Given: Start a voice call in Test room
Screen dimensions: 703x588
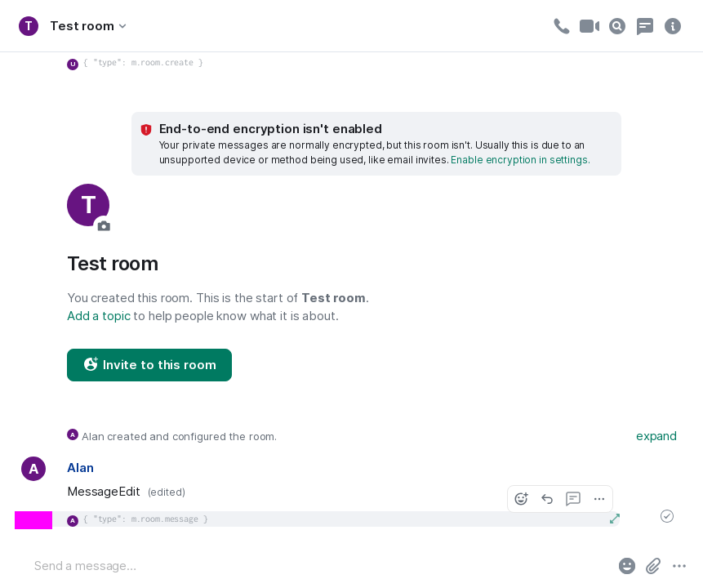Looking at the screenshot, I should (561, 26).
